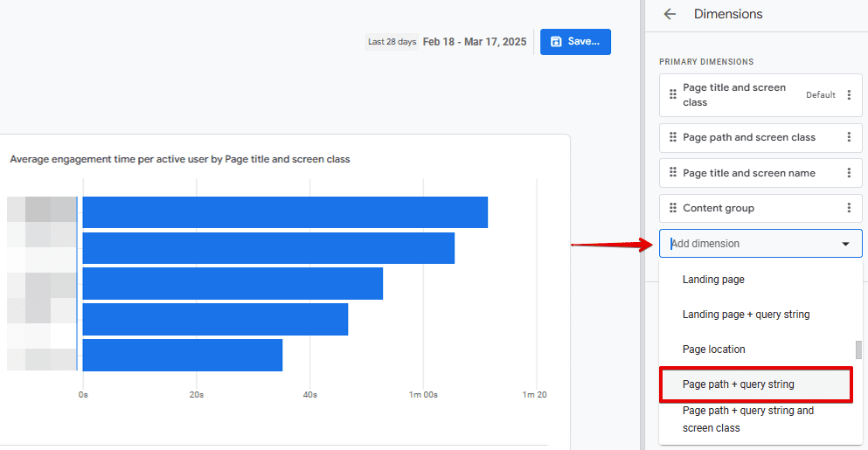Select Landing page + query string option
The image size is (868, 450).
pos(746,315)
